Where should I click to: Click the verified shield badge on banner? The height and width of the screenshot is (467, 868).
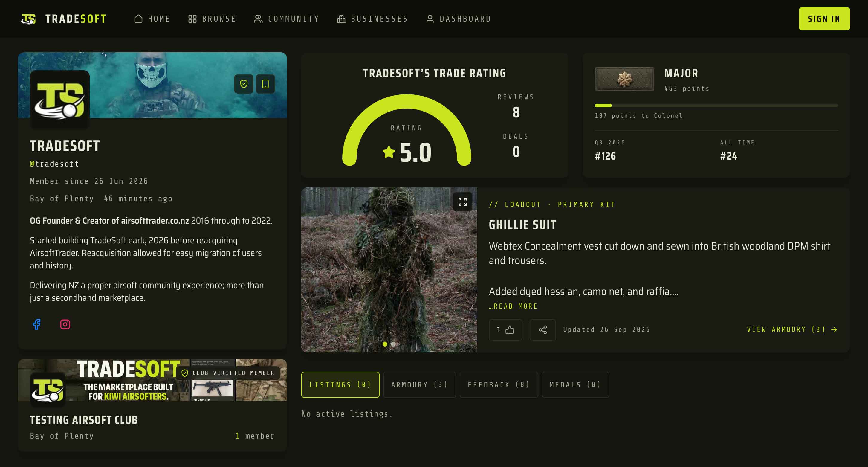[x=244, y=84]
